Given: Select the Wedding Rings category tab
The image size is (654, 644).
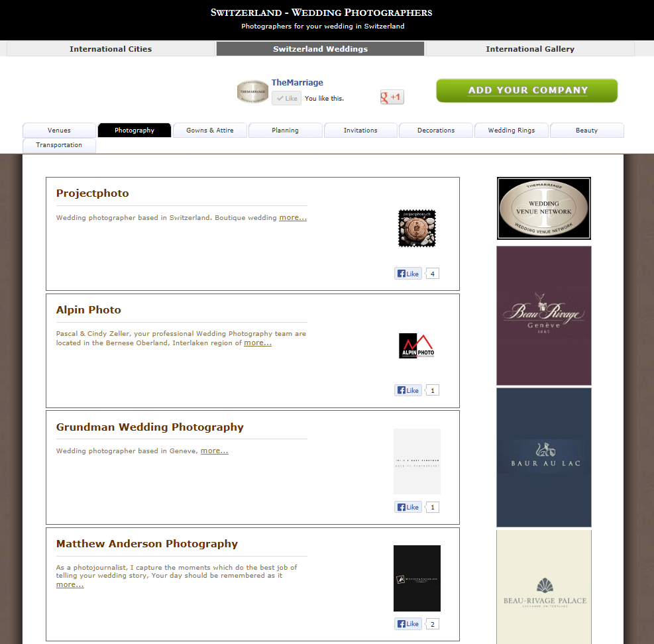Looking at the screenshot, I should click(x=511, y=131).
